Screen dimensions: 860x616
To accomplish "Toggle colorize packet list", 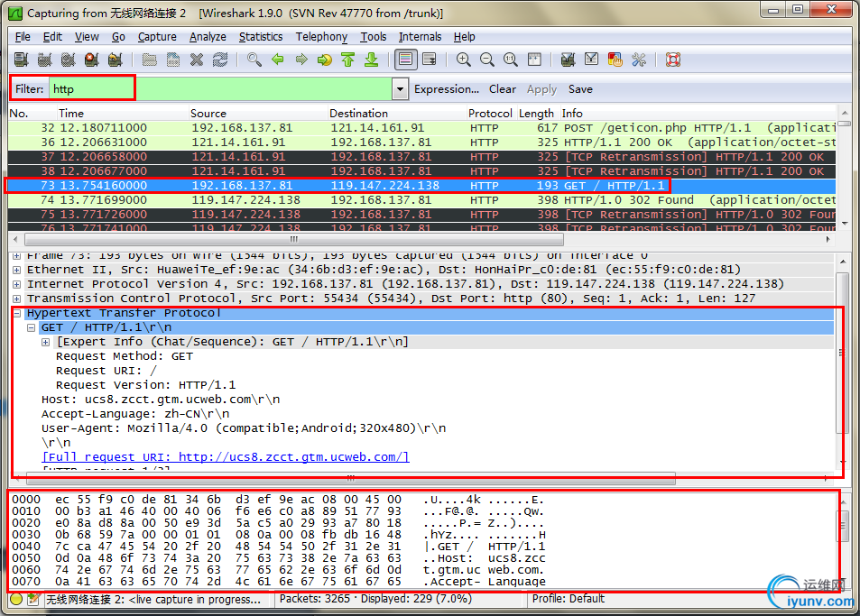I will coord(406,60).
